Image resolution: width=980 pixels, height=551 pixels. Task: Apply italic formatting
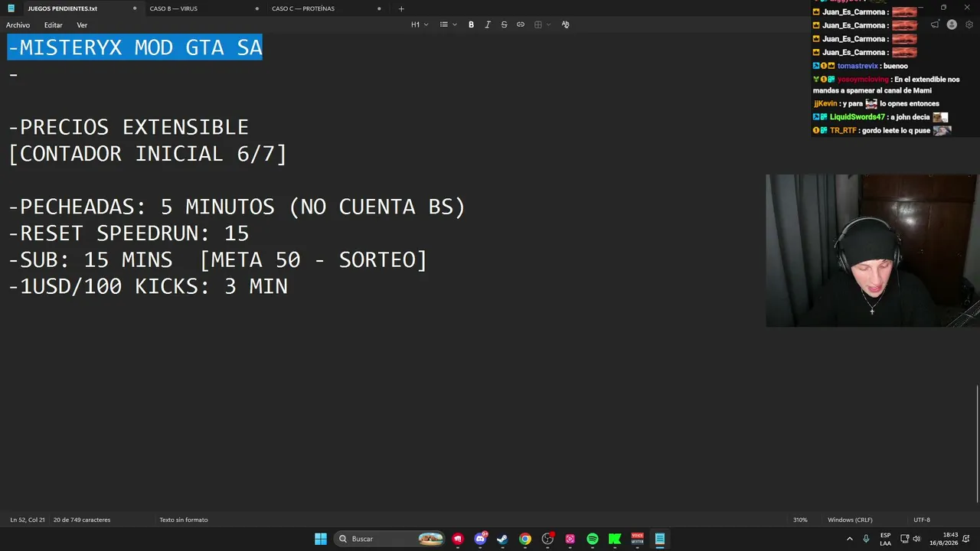coord(488,24)
